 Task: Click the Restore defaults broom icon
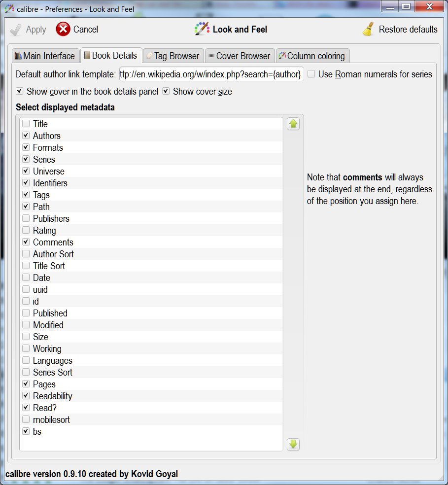pyautogui.click(x=368, y=29)
